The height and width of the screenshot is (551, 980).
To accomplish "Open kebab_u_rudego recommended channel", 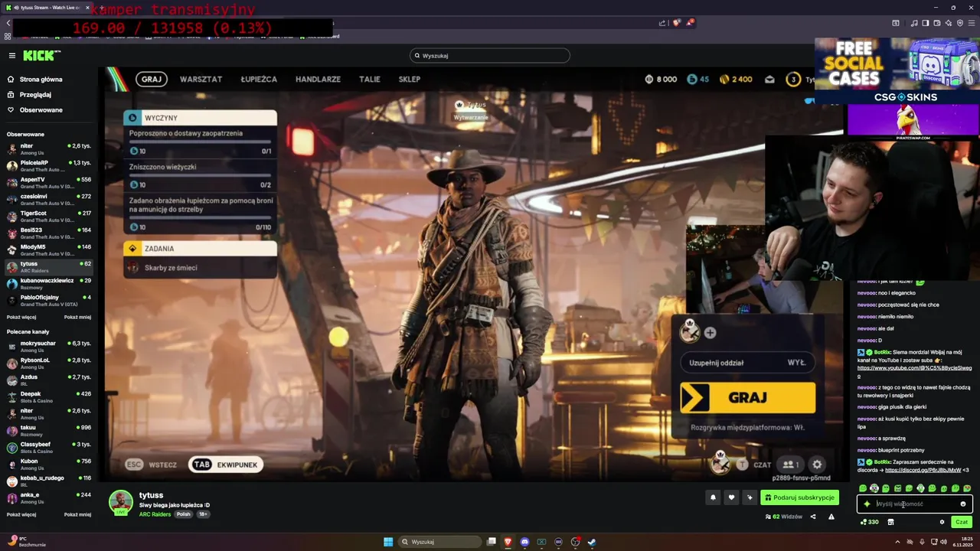I will coord(48,481).
